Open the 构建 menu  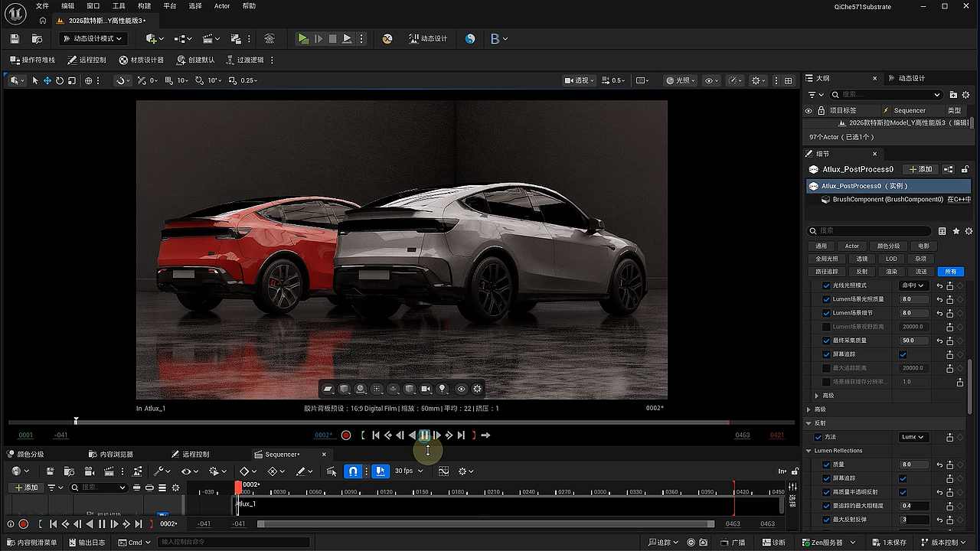pyautogui.click(x=144, y=6)
